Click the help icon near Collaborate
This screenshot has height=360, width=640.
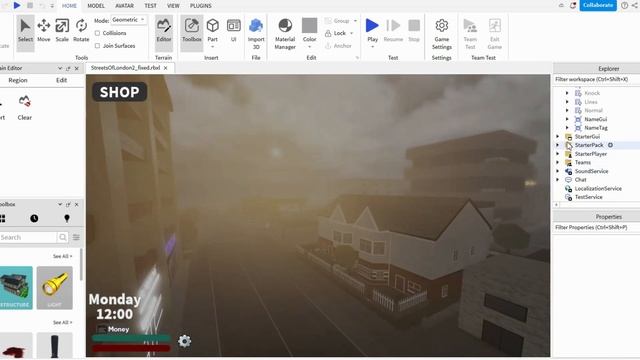[x=624, y=5]
